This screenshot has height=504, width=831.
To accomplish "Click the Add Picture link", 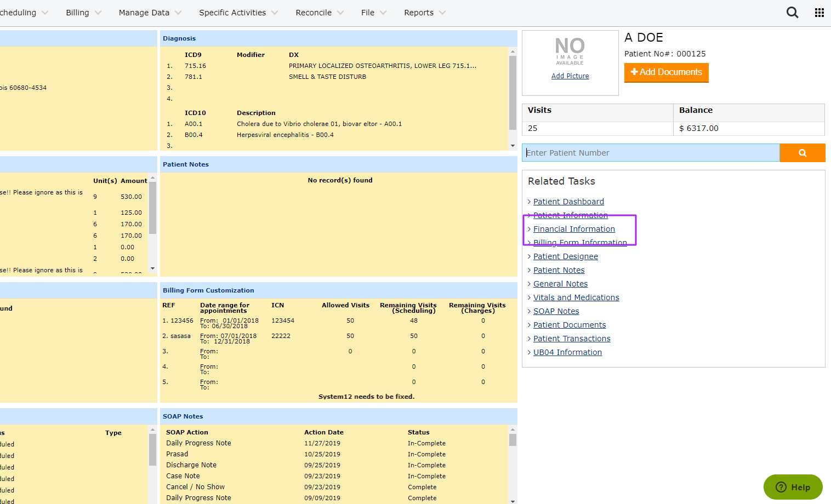I will tap(570, 76).
